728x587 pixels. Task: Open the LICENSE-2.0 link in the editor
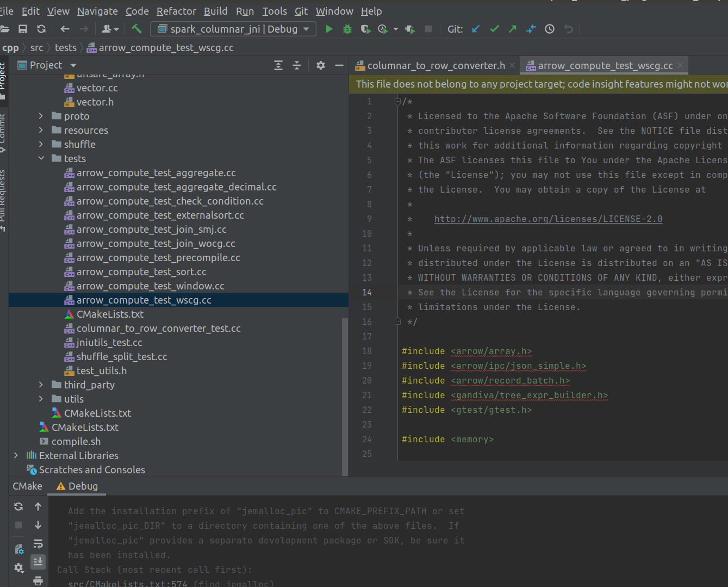(548, 219)
